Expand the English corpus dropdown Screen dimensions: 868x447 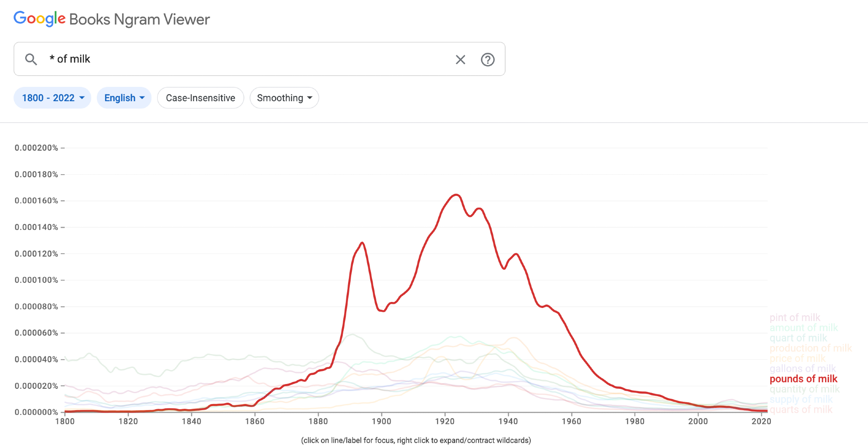[124, 98]
